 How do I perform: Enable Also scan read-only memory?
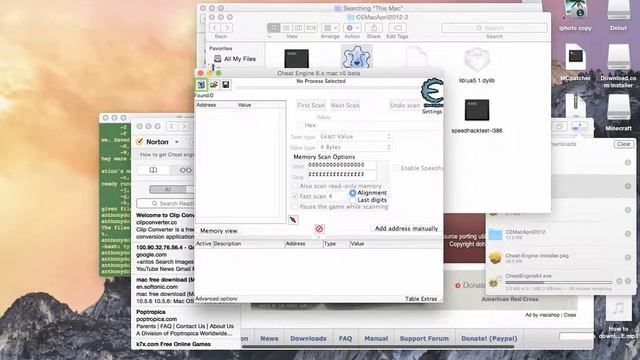tap(294, 186)
